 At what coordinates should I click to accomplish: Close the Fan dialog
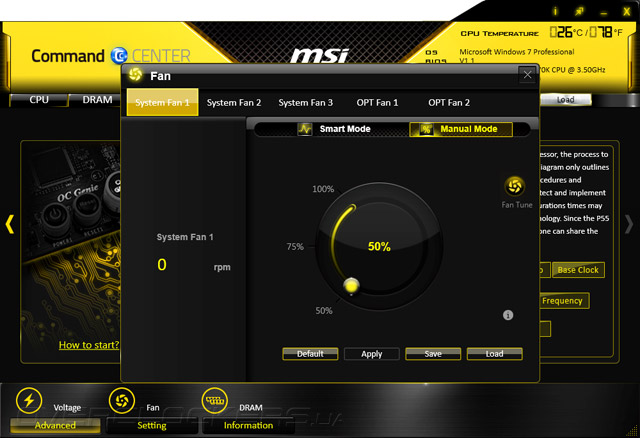tap(527, 75)
